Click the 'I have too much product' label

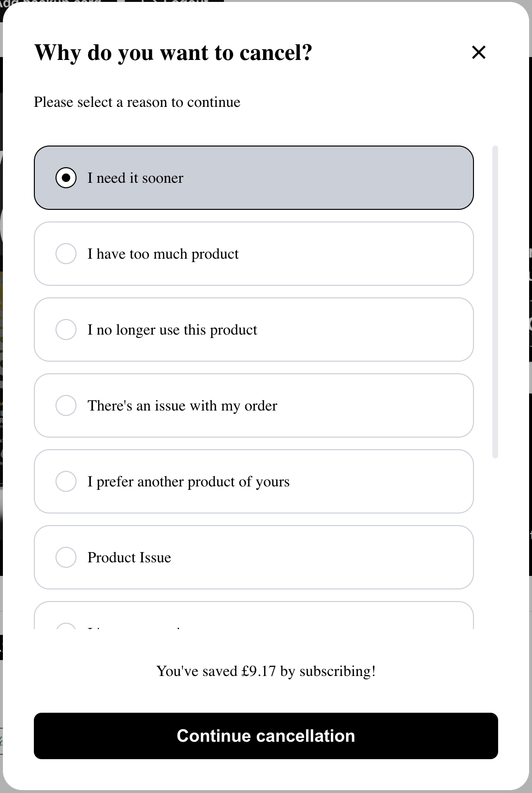163,254
